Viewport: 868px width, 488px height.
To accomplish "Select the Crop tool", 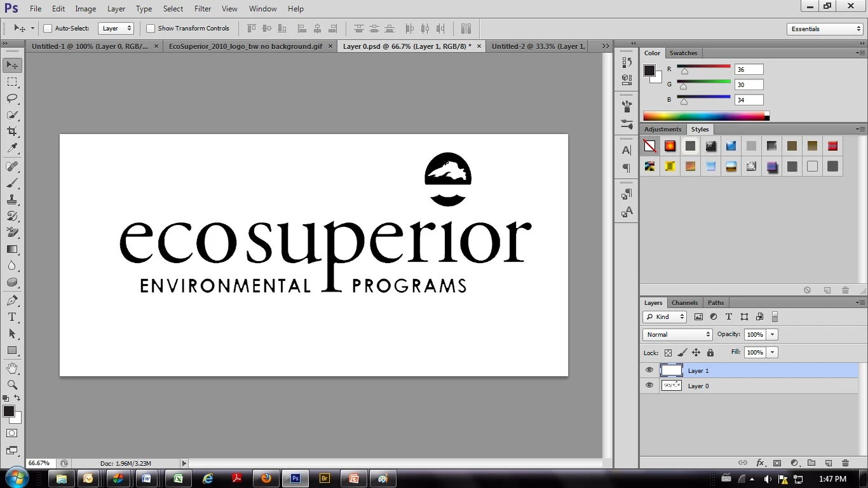I will [x=12, y=132].
